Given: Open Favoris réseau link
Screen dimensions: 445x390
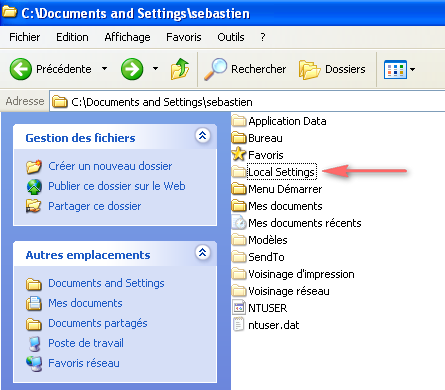Looking at the screenshot, I should pos(84,363).
